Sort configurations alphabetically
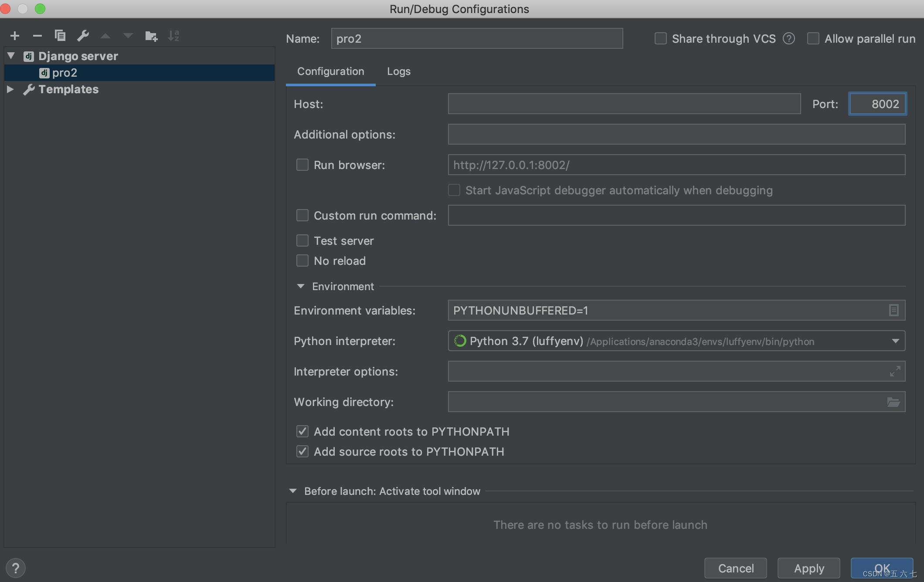The image size is (924, 582). click(173, 36)
